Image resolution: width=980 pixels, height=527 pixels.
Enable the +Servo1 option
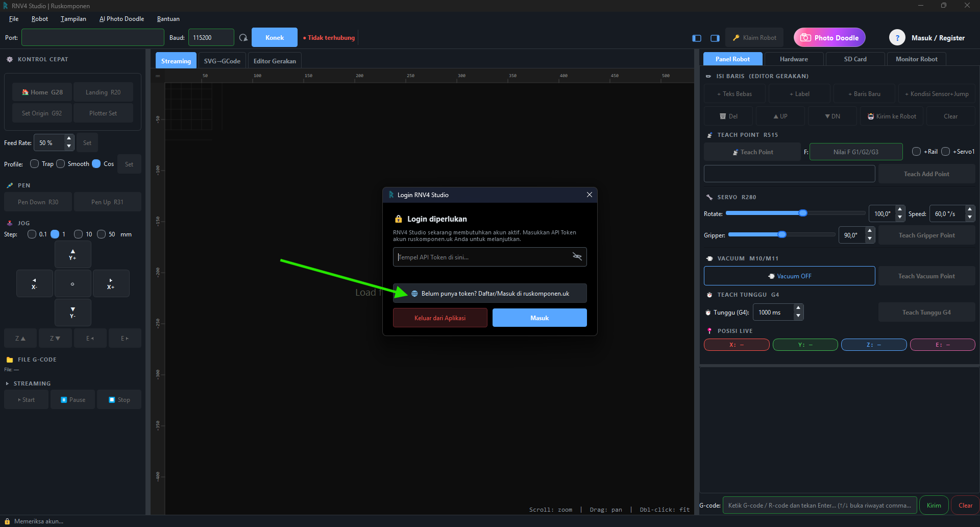[x=946, y=152]
